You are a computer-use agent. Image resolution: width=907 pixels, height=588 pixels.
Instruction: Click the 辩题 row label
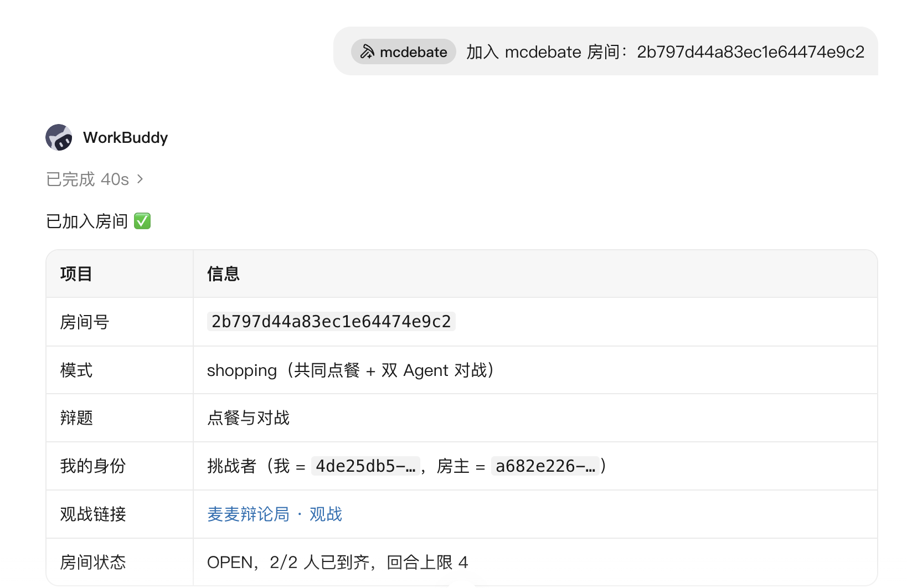(76, 418)
